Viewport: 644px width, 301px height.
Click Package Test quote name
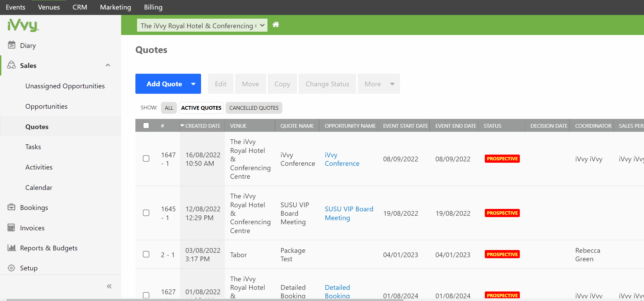293,255
